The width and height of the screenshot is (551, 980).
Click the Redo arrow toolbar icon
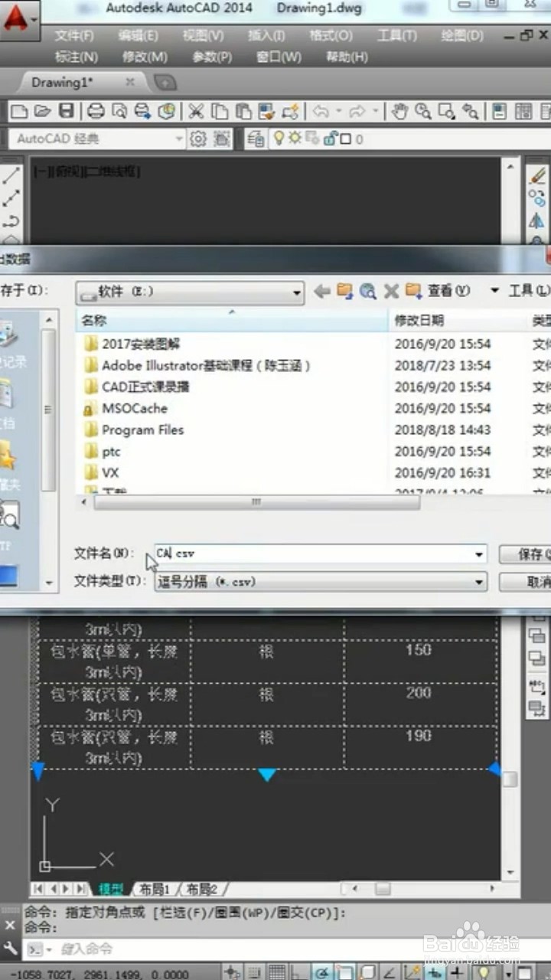357,112
